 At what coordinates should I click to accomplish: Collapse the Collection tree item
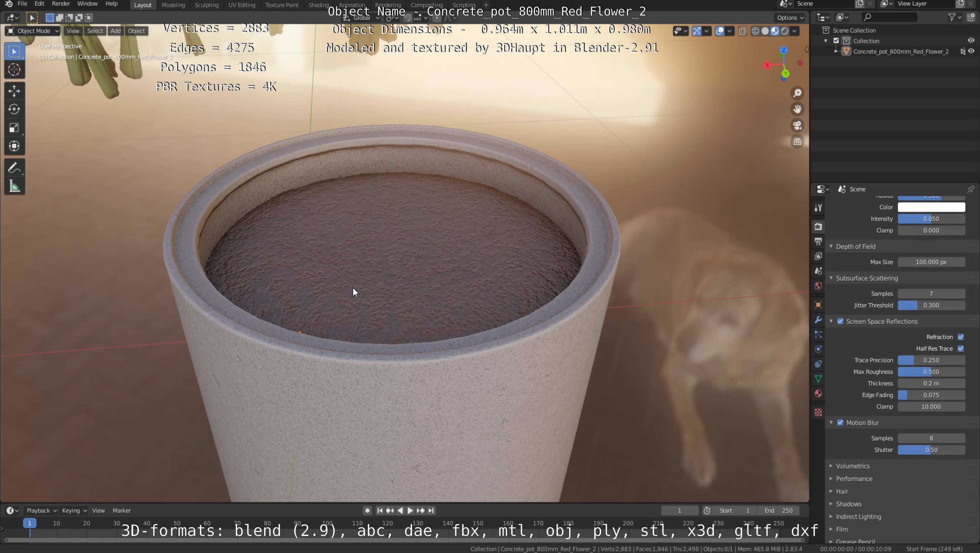[x=826, y=41]
